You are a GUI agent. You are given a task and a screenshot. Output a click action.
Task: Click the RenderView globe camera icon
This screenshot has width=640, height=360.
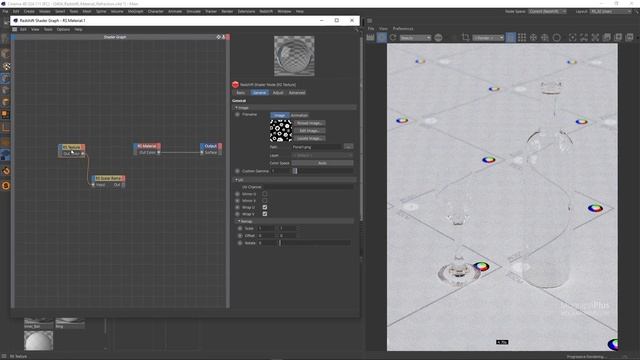click(x=438, y=38)
